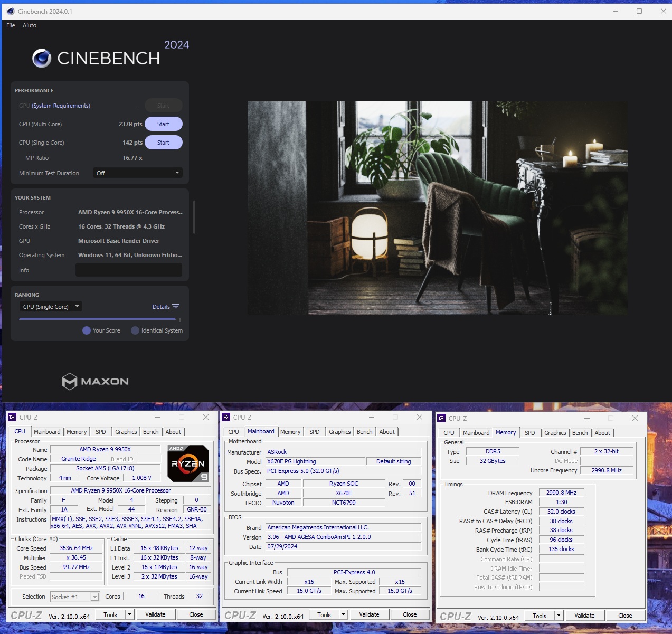Image resolution: width=672 pixels, height=634 pixels.
Task: Click the Cinebench sphere logo
Action: [x=42, y=58]
